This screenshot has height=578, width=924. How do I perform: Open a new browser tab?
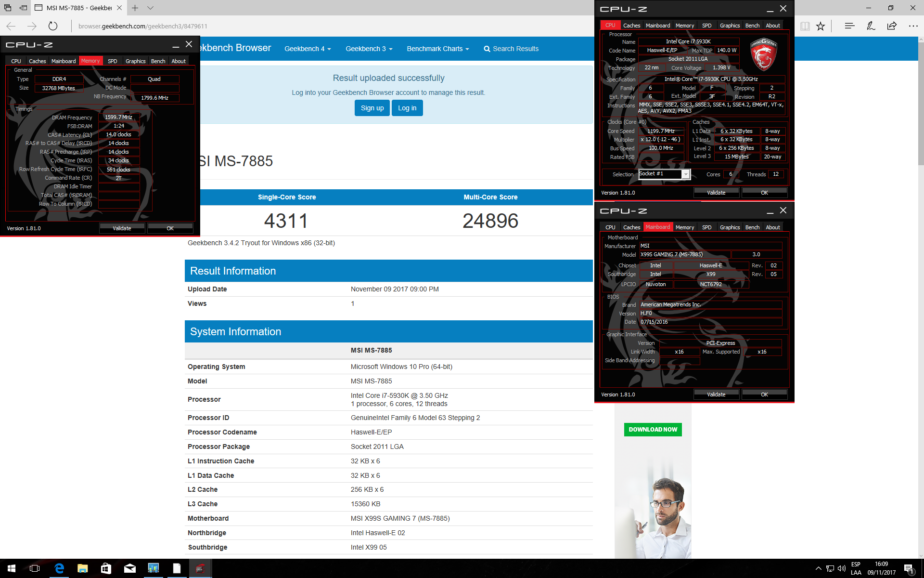[135, 8]
